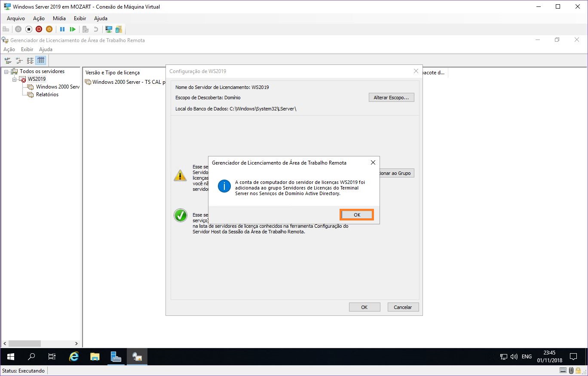Reset the VM with the green play icon

pyautogui.click(x=73, y=29)
